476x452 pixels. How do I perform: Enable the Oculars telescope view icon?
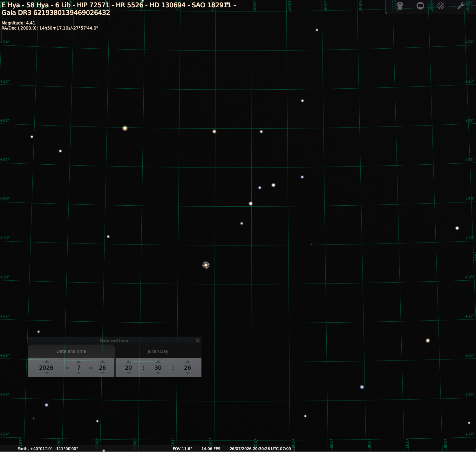click(400, 6)
